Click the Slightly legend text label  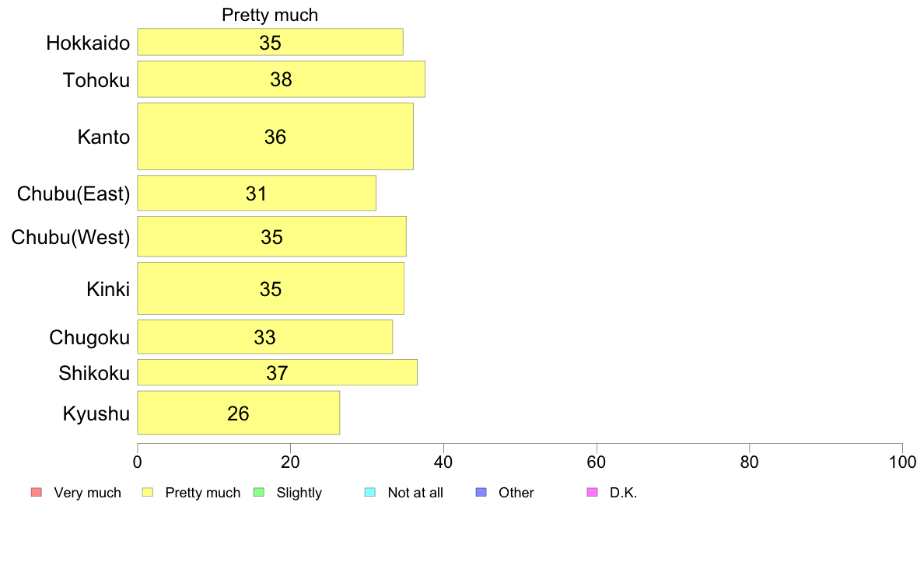click(x=299, y=493)
